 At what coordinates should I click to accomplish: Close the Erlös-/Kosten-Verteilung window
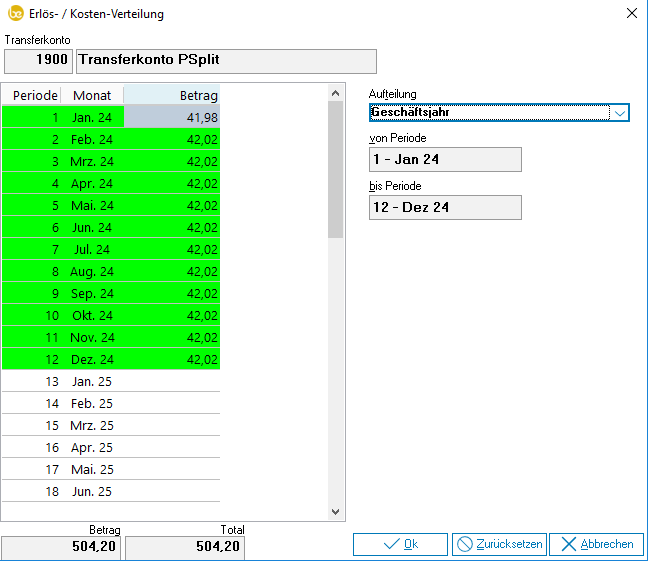click(630, 14)
